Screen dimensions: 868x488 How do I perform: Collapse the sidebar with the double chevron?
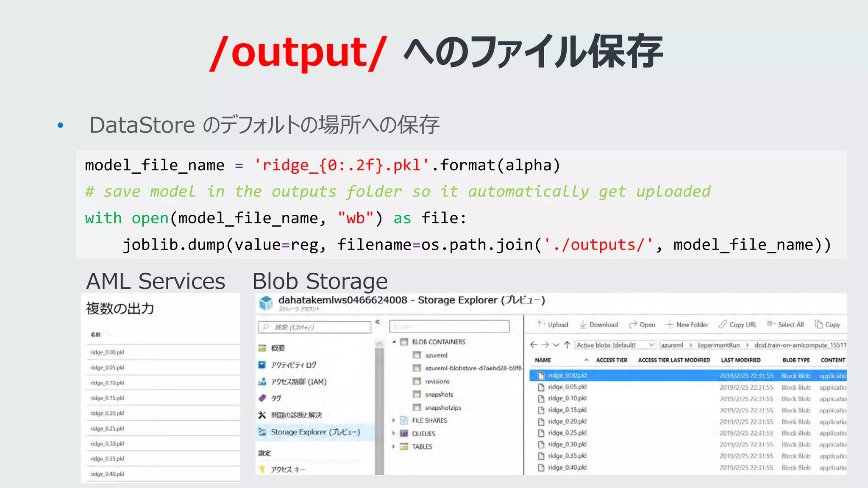pos(377,322)
